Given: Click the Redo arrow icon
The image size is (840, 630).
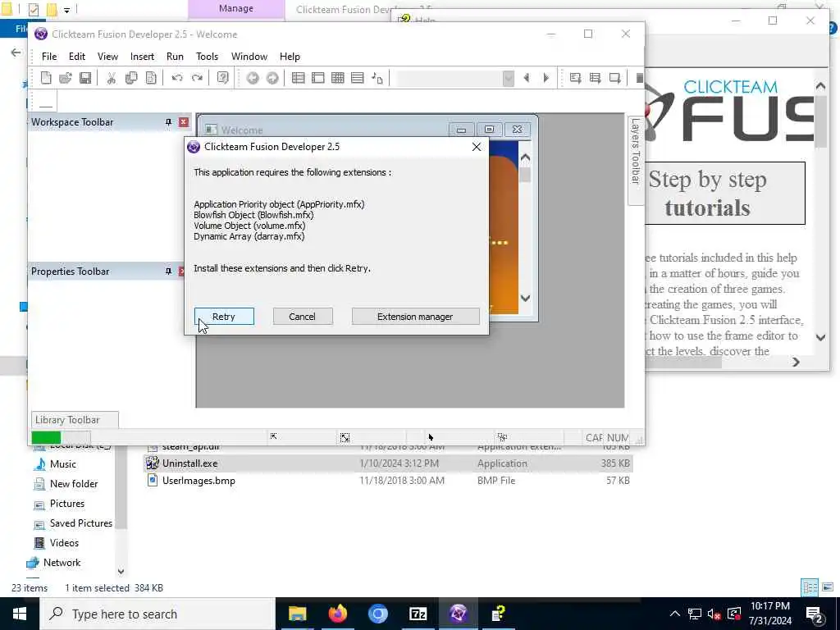Looking at the screenshot, I should [x=197, y=78].
